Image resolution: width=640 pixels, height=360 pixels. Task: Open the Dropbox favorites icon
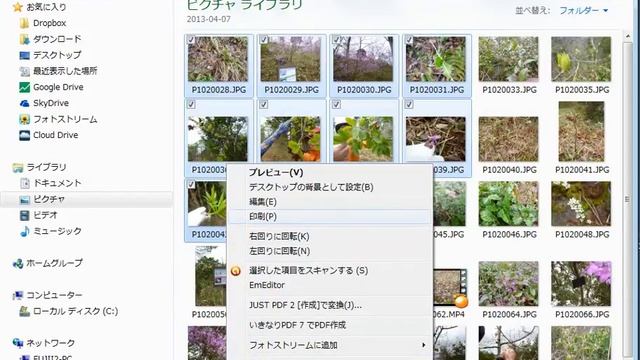24,23
